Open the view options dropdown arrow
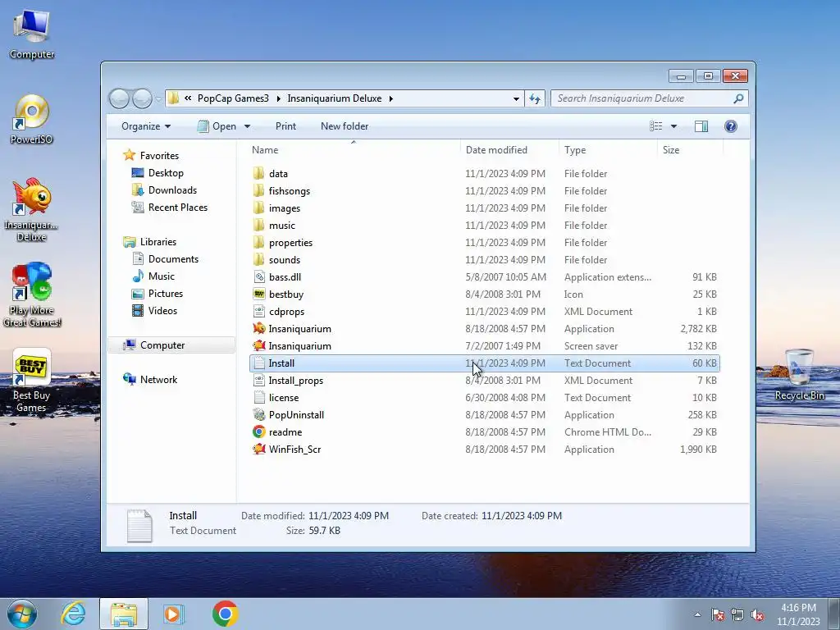 point(674,126)
